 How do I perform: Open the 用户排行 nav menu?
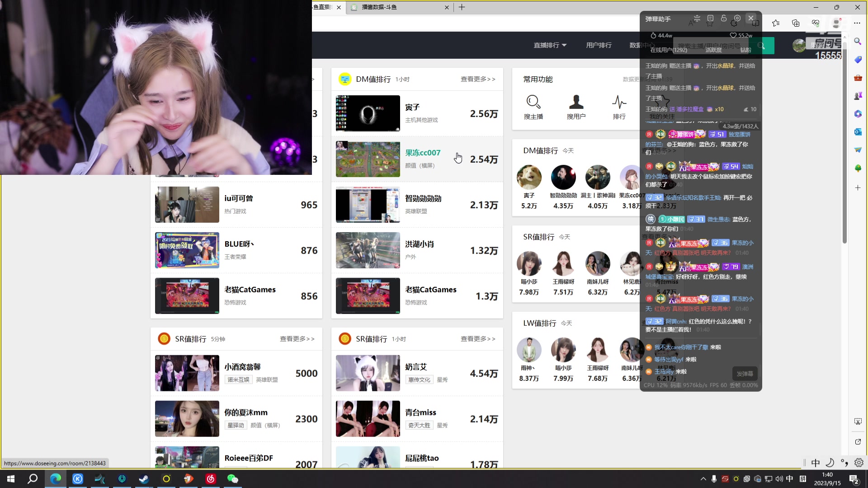tap(599, 45)
